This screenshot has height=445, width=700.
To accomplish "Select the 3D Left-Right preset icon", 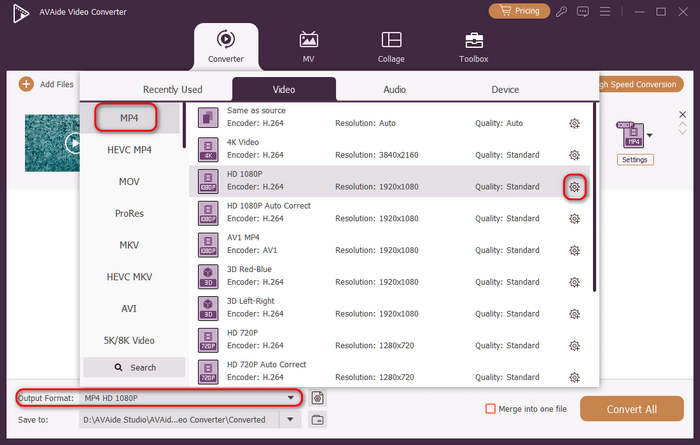I will tap(208, 308).
